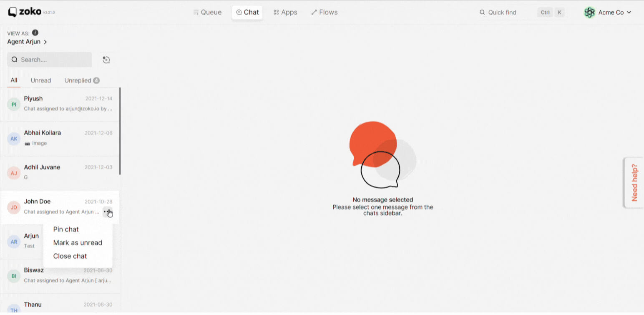This screenshot has width=644, height=315.
Task: Click the Acme Co avatar icon
Action: tap(589, 13)
